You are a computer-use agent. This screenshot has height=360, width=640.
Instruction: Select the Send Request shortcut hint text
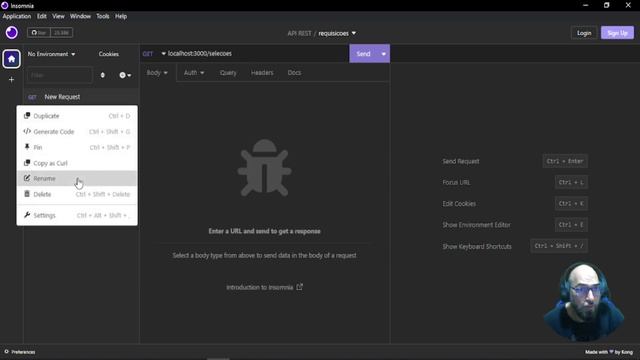pyautogui.click(x=461, y=161)
